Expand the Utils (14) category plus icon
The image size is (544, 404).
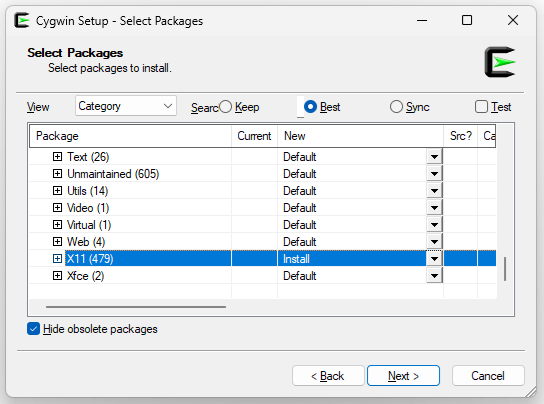point(57,191)
